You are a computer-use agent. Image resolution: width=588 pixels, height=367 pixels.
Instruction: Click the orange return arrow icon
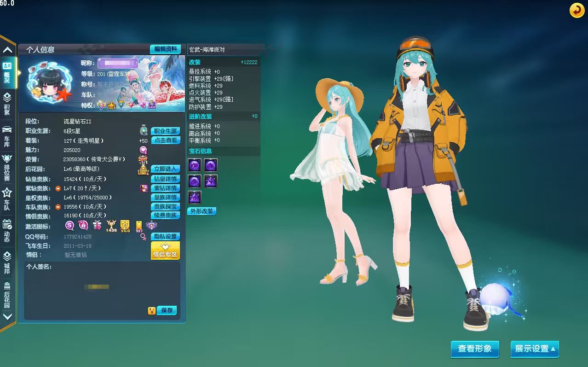tap(576, 10)
